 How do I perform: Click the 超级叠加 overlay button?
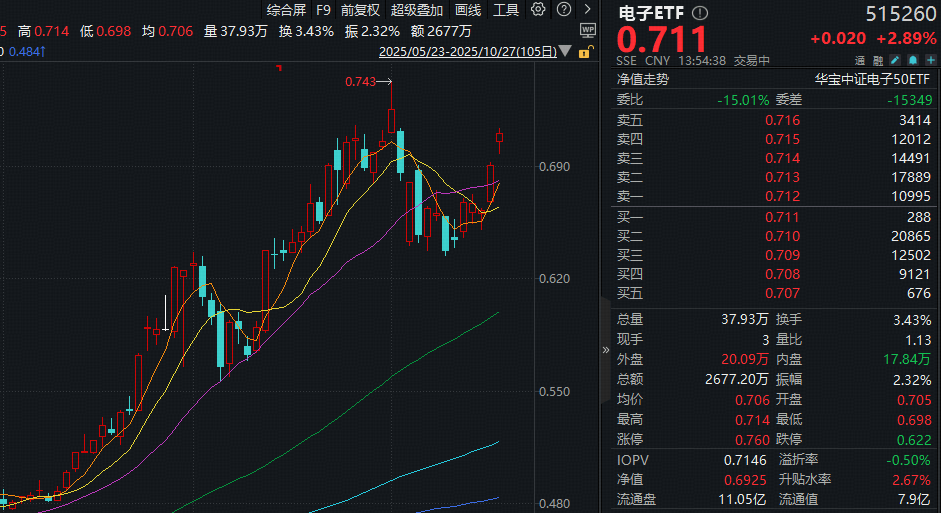416,10
